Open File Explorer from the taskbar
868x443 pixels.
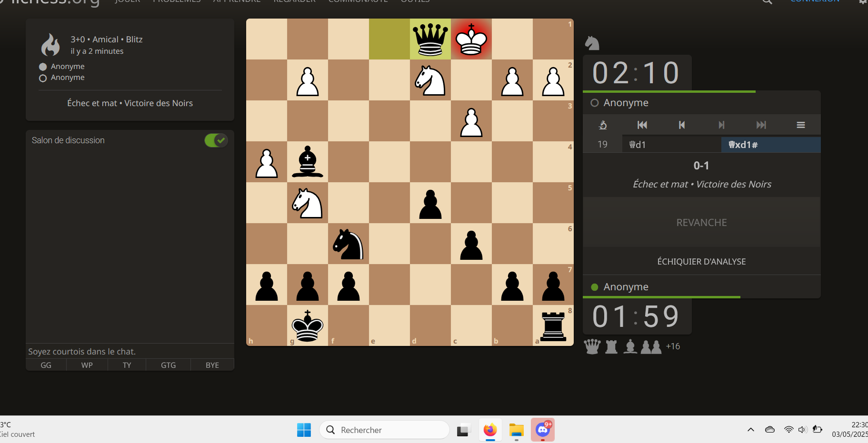[516, 430]
